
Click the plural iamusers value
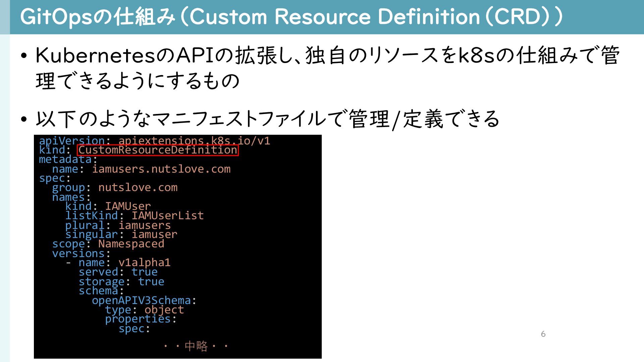(144, 225)
